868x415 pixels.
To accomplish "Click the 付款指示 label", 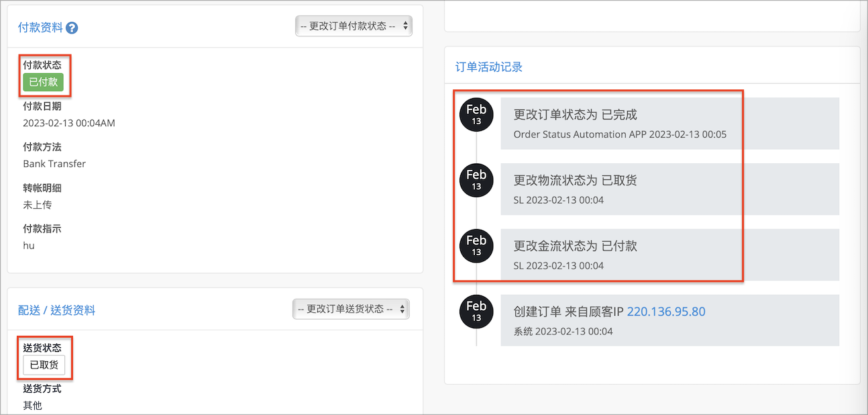I will (42, 229).
